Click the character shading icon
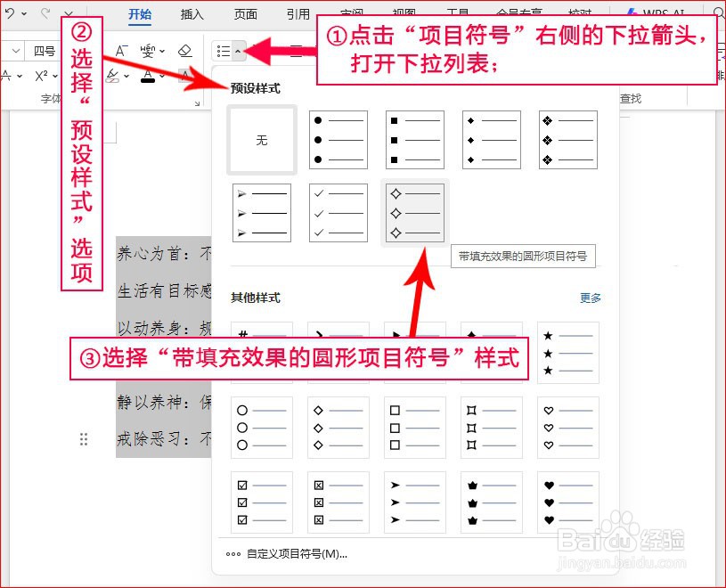Image resolution: width=726 pixels, height=588 pixels. coord(184,75)
